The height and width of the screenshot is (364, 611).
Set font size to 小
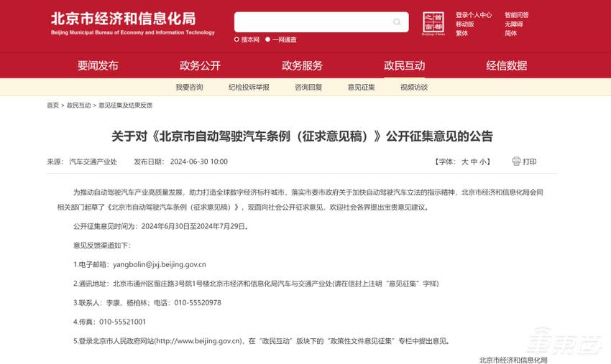click(x=484, y=162)
